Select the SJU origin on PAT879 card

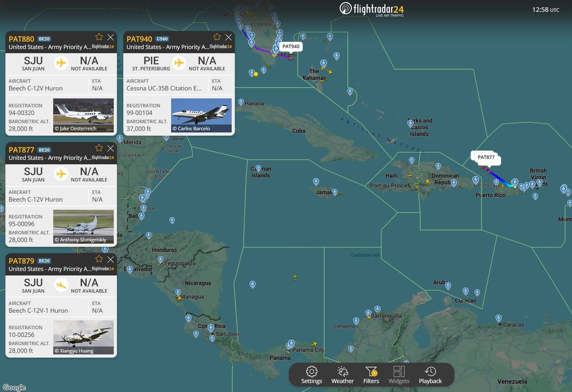pyautogui.click(x=33, y=285)
